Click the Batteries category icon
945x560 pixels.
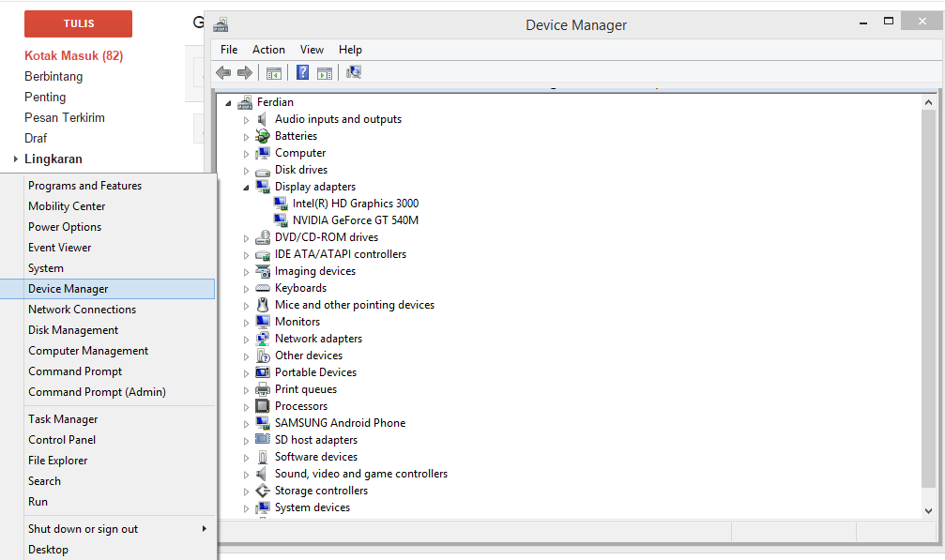coord(262,136)
